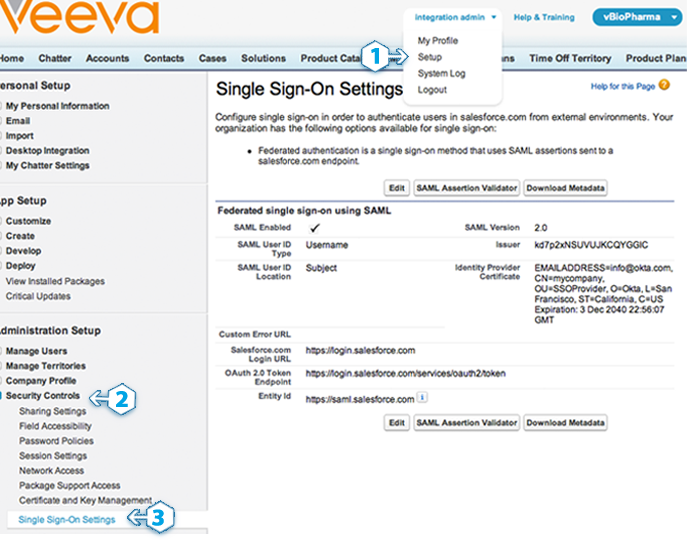Open the integration admin user dropdown
Screen dimensions: 687x540
pos(455,17)
